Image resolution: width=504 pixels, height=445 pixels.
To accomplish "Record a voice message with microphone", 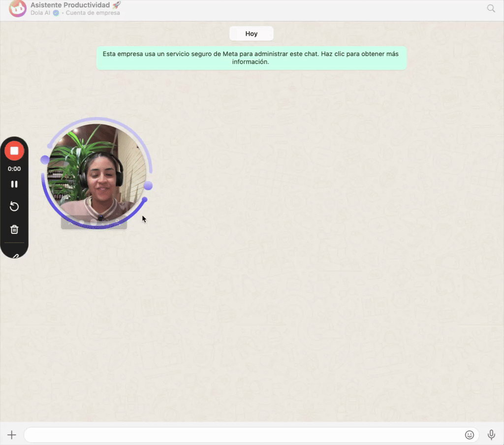I will pos(491,435).
